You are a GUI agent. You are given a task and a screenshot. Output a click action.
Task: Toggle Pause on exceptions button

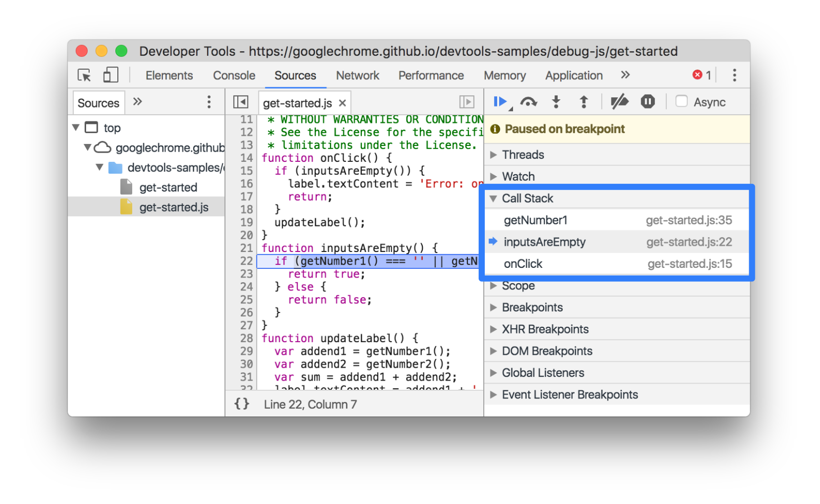(648, 102)
